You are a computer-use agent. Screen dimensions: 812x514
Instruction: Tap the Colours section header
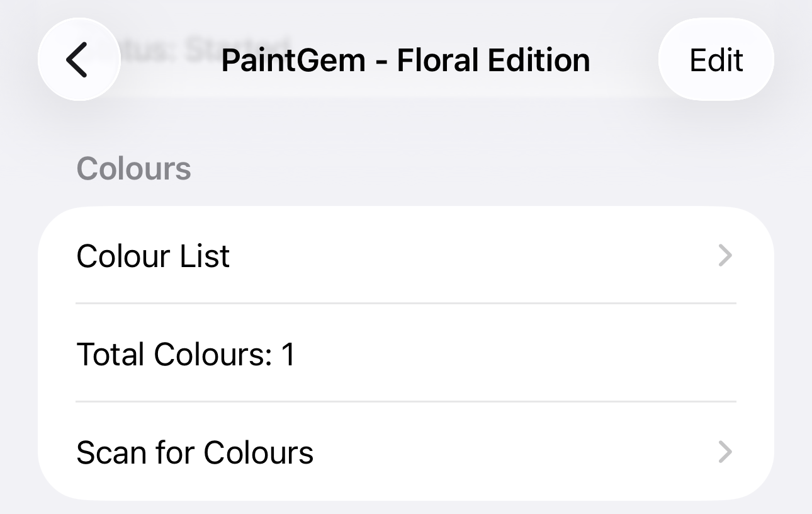click(x=133, y=169)
